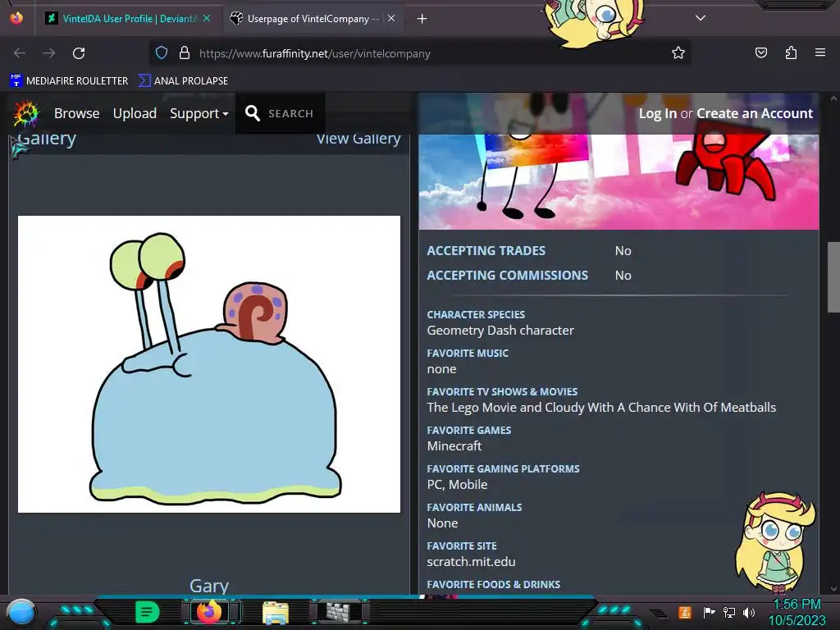Screen dimensions: 840x630
Task: Open the MEDIAFIRE ROULETTER bookmark
Action: point(69,81)
